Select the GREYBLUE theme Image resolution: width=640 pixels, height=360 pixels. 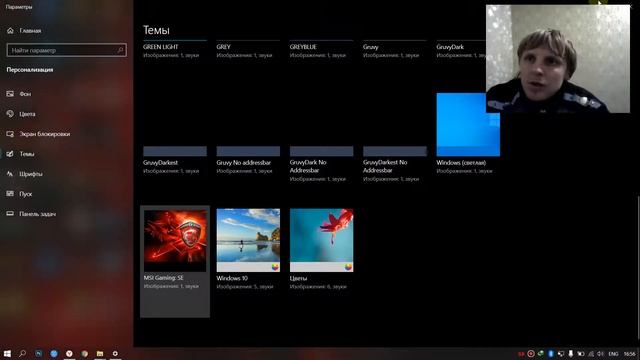[x=321, y=50]
